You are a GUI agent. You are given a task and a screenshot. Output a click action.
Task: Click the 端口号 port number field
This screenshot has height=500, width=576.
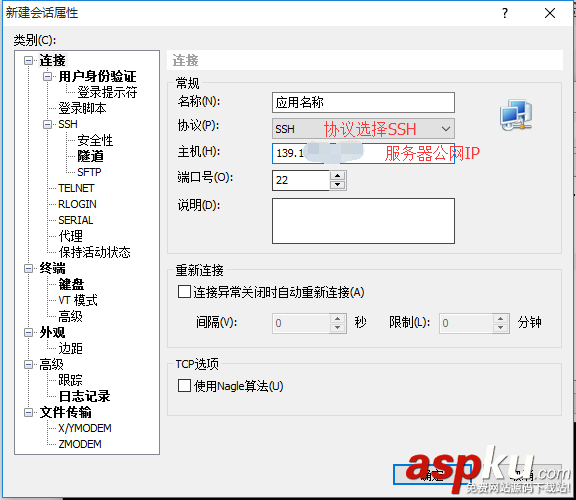click(301, 180)
